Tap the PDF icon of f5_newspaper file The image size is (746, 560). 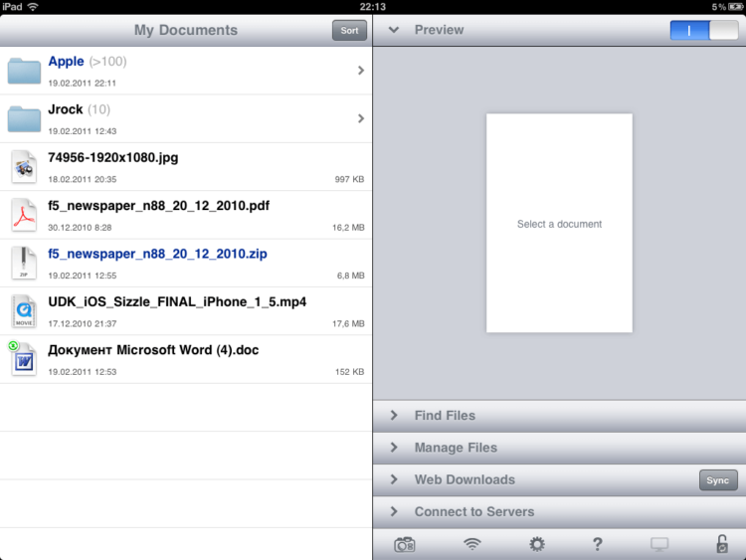[x=24, y=215]
